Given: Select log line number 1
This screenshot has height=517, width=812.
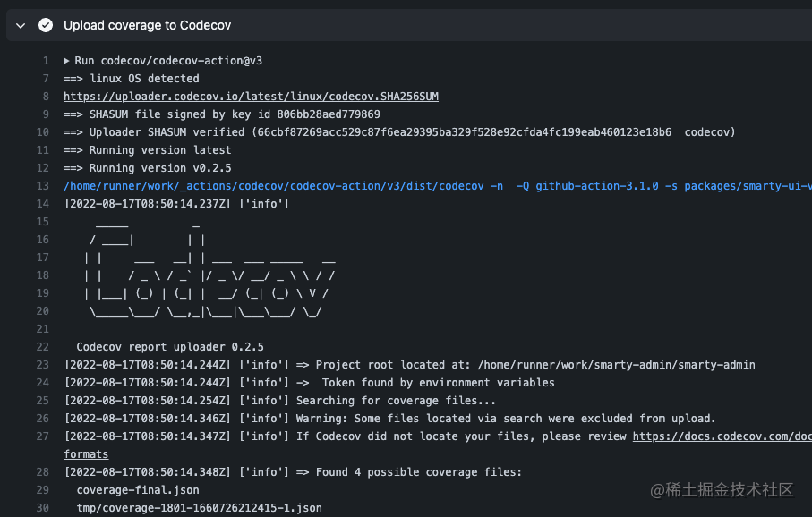Looking at the screenshot, I should click(45, 61).
